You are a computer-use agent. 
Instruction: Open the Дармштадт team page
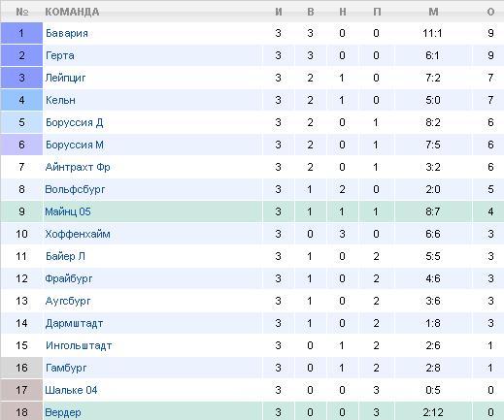[75, 323]
